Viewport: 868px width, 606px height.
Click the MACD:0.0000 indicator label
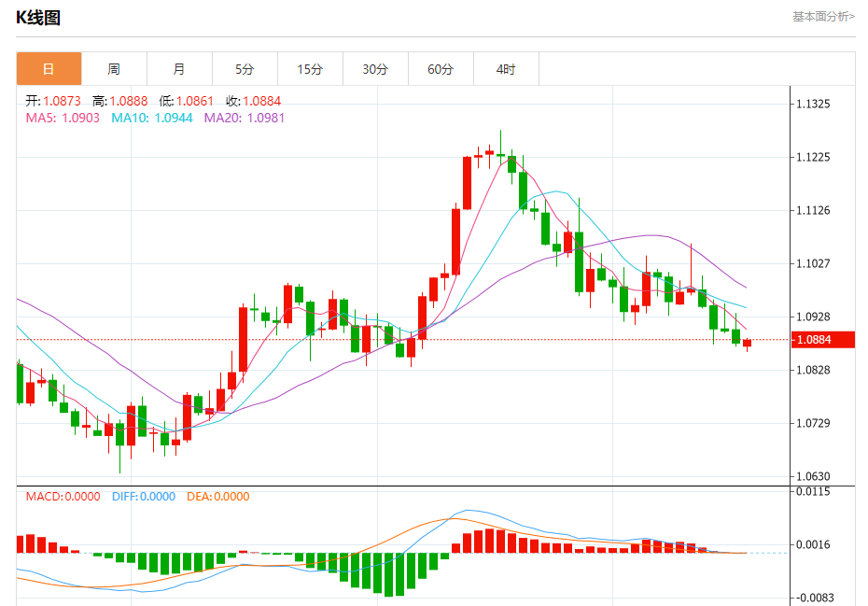pos(63,497)
